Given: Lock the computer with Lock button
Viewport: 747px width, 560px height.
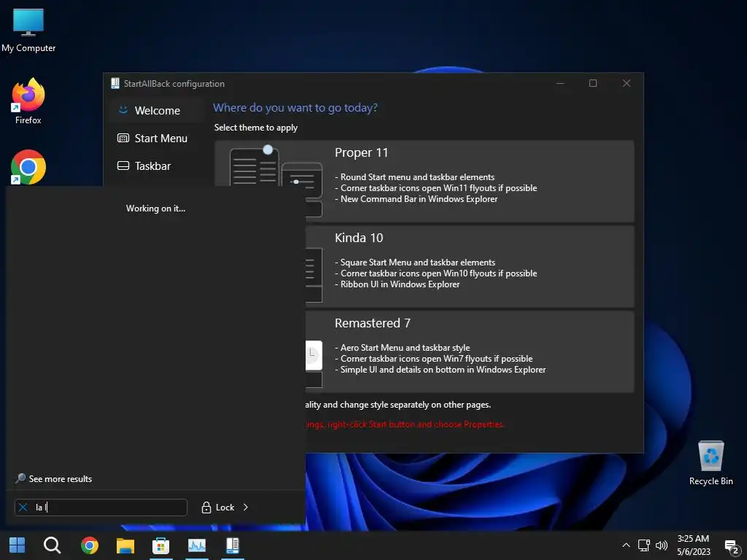Looking at the screenshot, I should click(x=218, y=507).
